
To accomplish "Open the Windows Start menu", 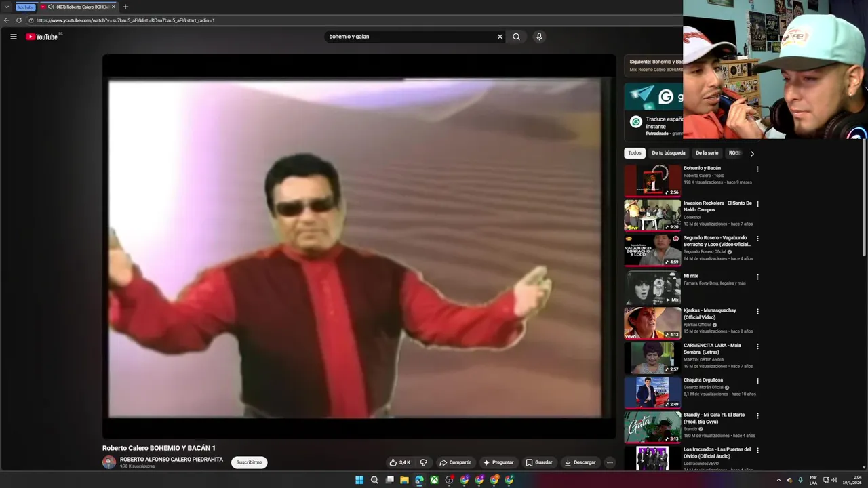I will [x=359, y=480].
